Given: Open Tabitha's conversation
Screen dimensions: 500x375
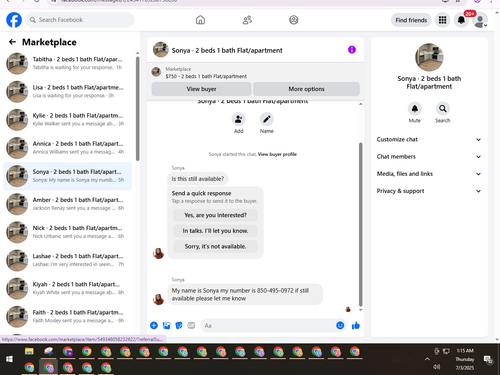Looking at the screenshot, I should tap(67, 63).
